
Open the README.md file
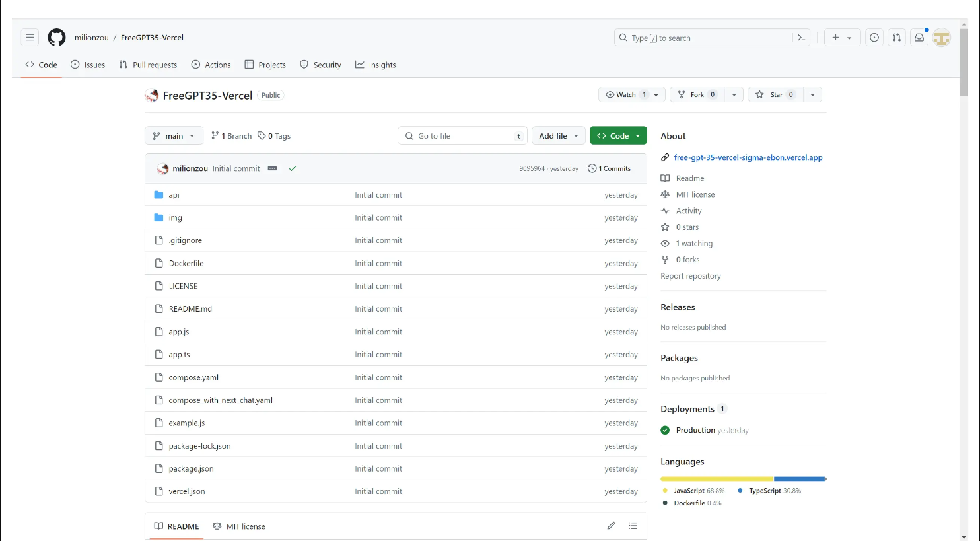click(190, 308)
